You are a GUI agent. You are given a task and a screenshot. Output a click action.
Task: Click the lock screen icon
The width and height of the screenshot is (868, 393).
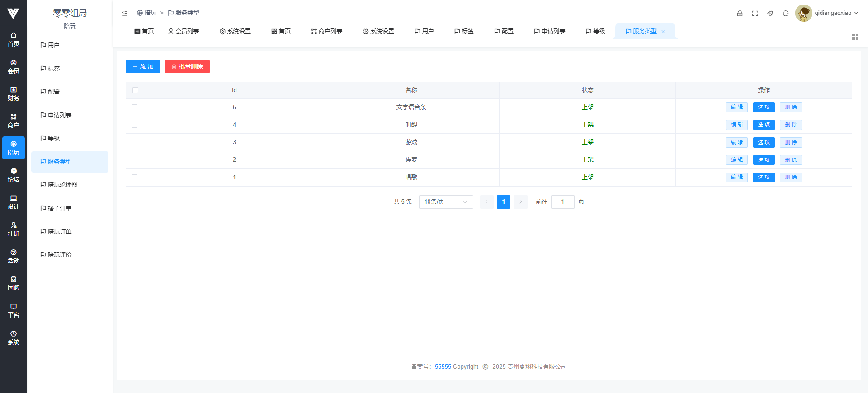pyautogui.click(x=740, y=13)
